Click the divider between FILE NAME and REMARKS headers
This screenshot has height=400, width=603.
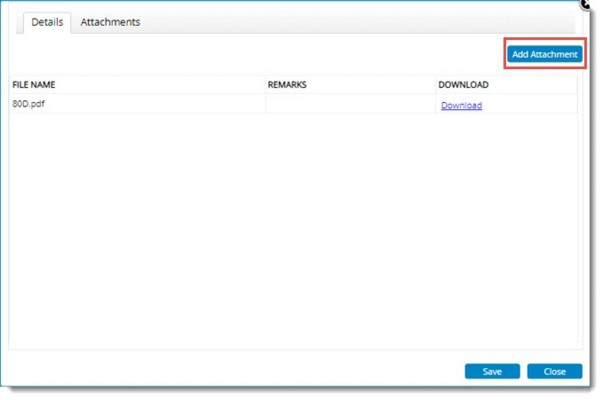[x=265, y=85]
